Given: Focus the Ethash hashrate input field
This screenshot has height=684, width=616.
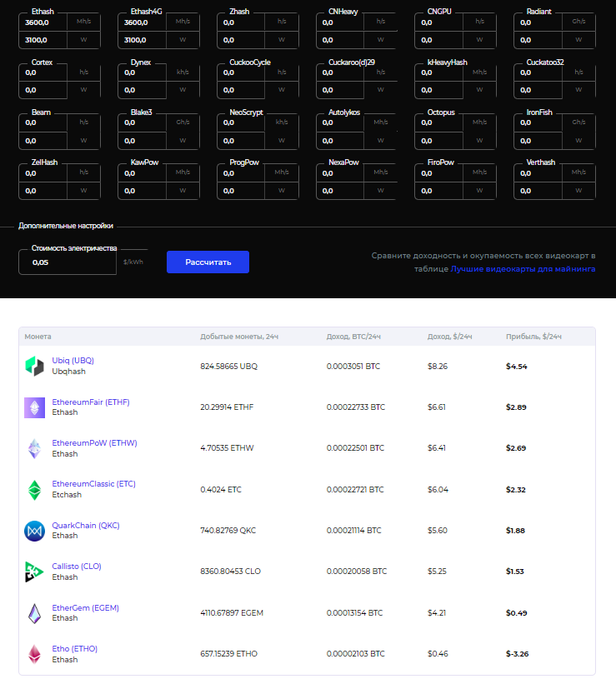Looking at the screenshot, I should (x=46, y=22).
